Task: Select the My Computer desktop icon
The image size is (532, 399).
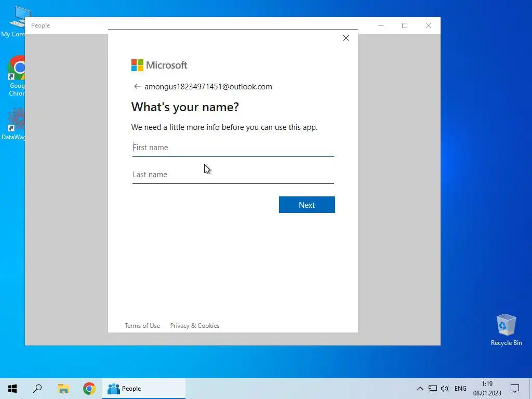Action: coord(13,22)
